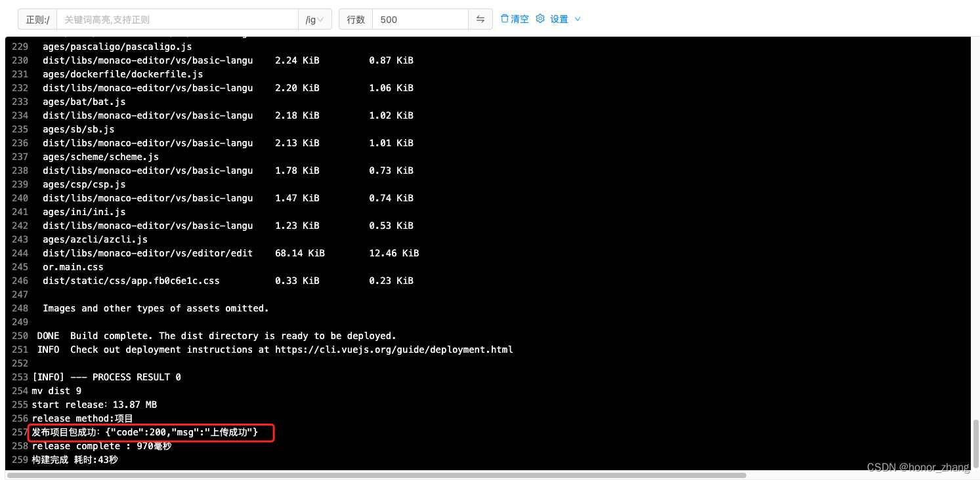The width and height of the screenshot is (980, 480).
Task: Click the vertical scrollbar thumb of the log
Action: [975, 445]
